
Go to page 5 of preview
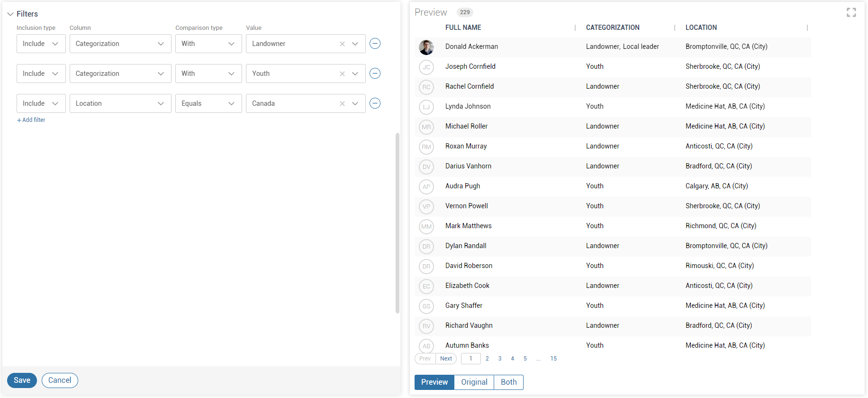pyautogui.click(x=525, y=359)
